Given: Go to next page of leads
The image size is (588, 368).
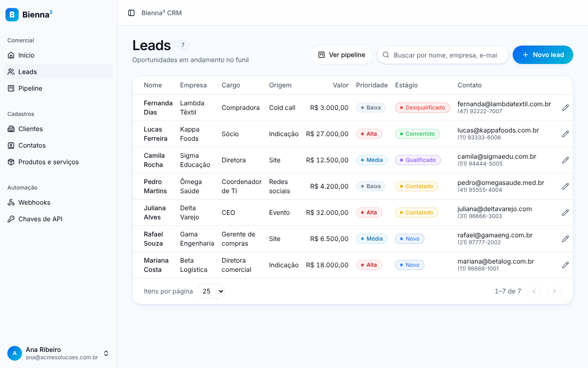Looking at the screenshot, I should click(554, 291).
